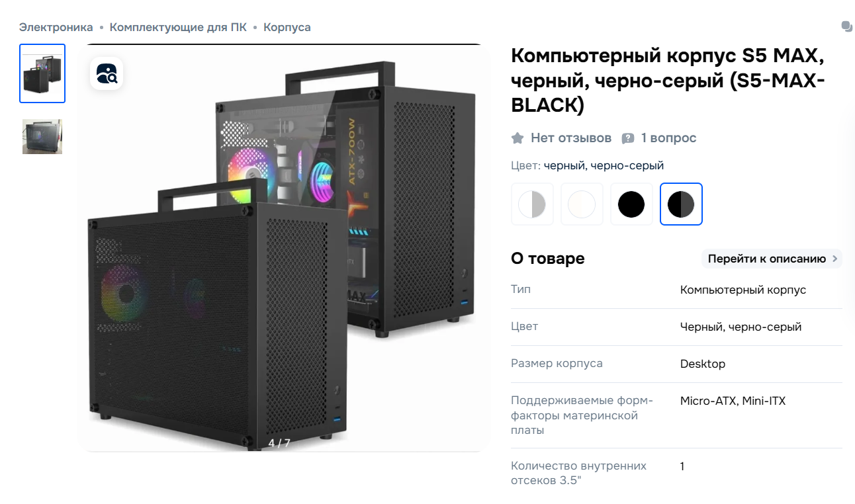Viewport: 855px width, 504px height.
Task: Click the image search icon on photo
Action: tap(107, 73)
